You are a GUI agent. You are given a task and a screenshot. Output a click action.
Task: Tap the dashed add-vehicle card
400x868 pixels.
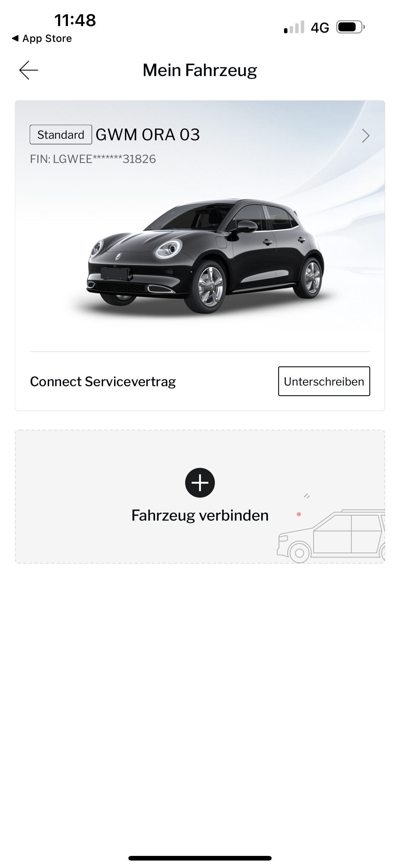200,497
